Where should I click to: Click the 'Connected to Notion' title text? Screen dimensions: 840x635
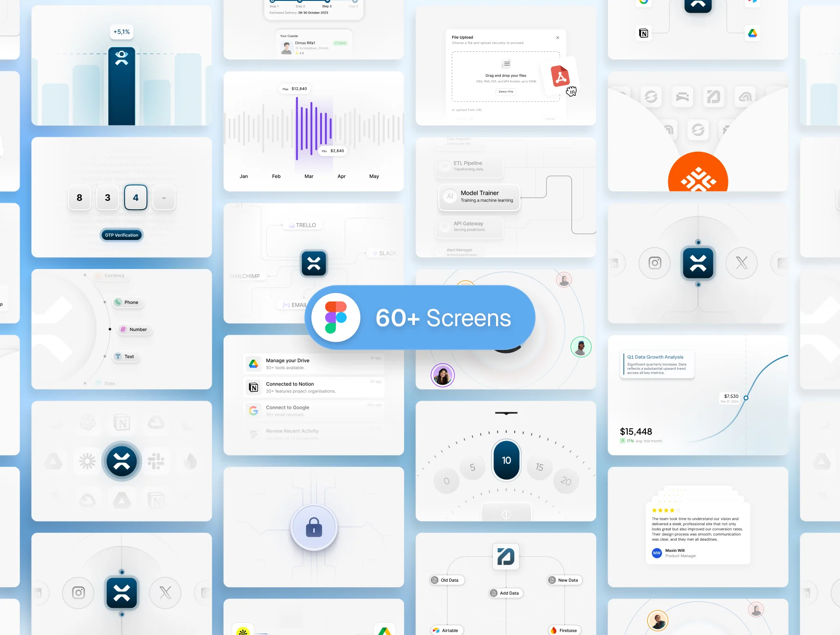point(290,384)
